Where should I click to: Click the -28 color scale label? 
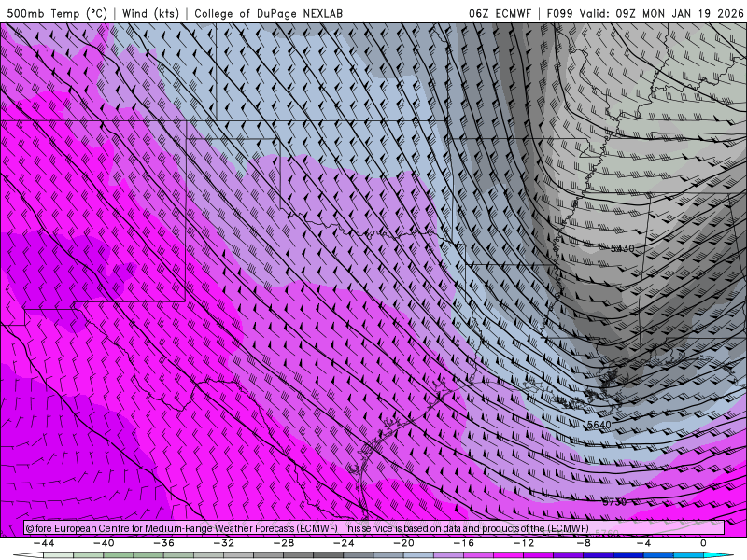(x=284, y=543)
